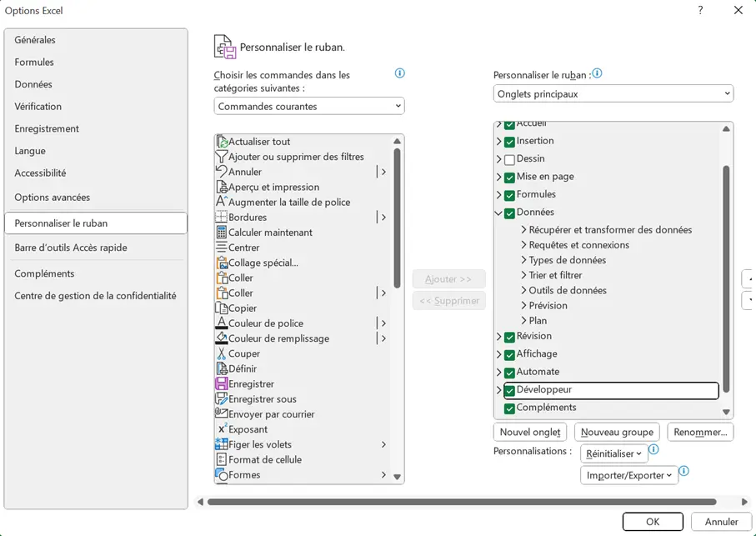Open the Onglets principaux dropdown
Viewport: 756px width, 536px height.
point(613,94)
